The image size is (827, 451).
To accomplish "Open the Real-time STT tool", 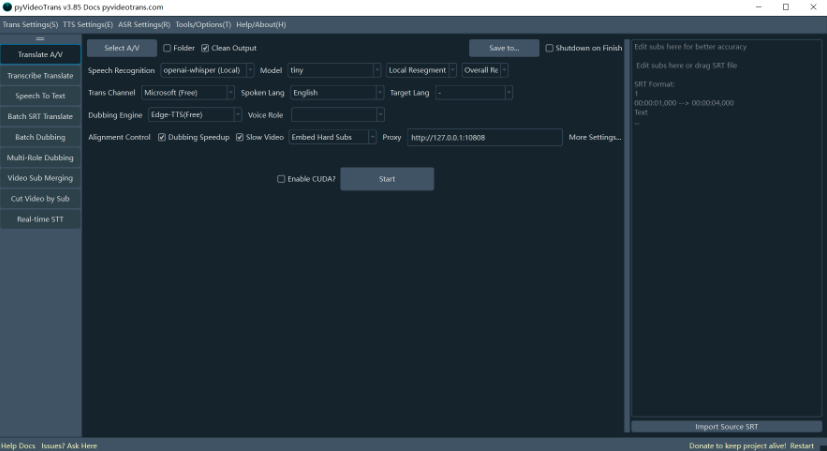I will coord(40,219).
